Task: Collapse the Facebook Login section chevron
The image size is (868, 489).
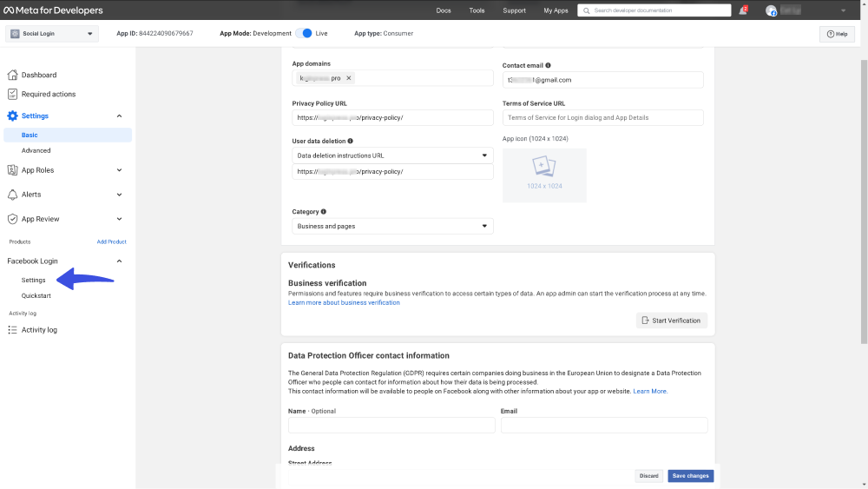Action: coord(119,261)
